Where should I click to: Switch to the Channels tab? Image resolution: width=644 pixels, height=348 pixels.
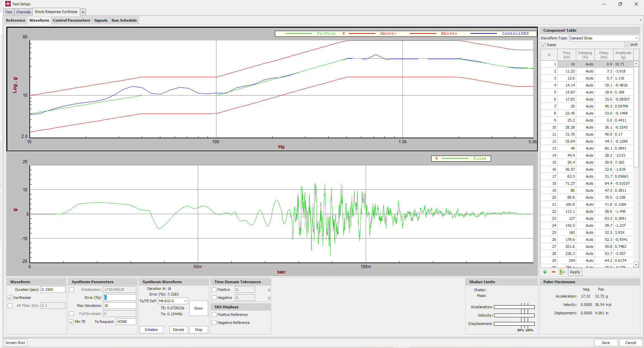click(23, 12)
